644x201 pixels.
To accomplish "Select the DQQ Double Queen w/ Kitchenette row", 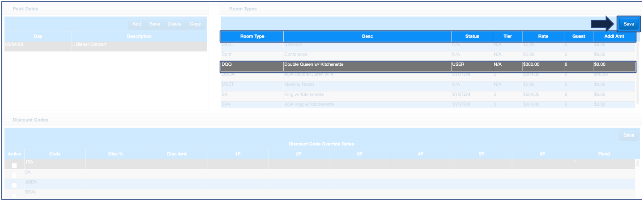I will coord(367,65).
